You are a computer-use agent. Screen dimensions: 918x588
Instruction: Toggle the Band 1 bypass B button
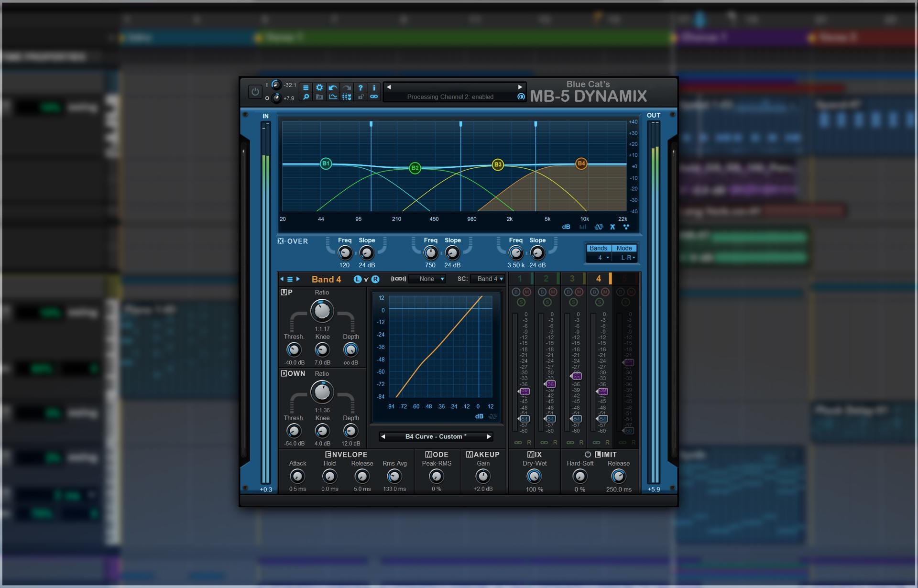pos(516,292)
